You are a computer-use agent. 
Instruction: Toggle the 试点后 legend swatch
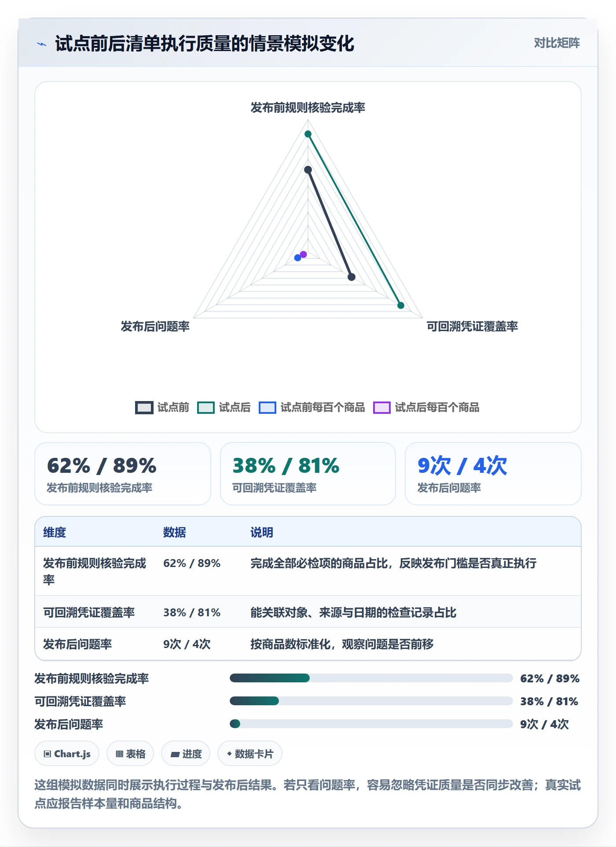click(205, 408)
